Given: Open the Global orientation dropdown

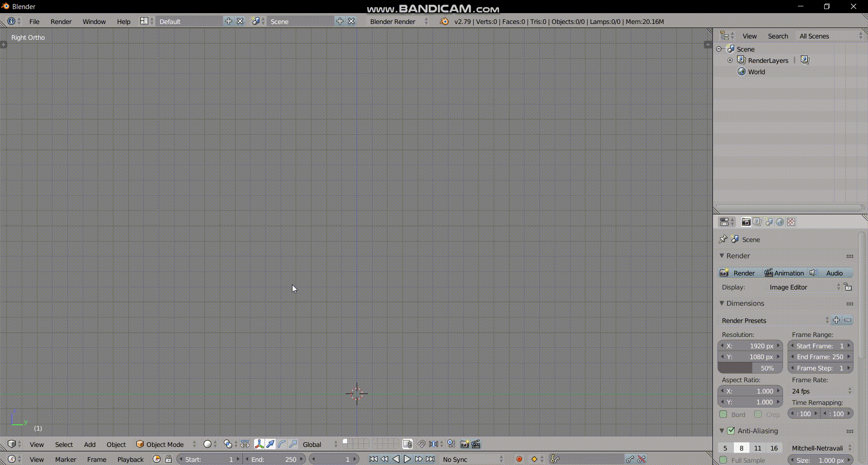Looking at the screenshot, I should click(319, 444).
